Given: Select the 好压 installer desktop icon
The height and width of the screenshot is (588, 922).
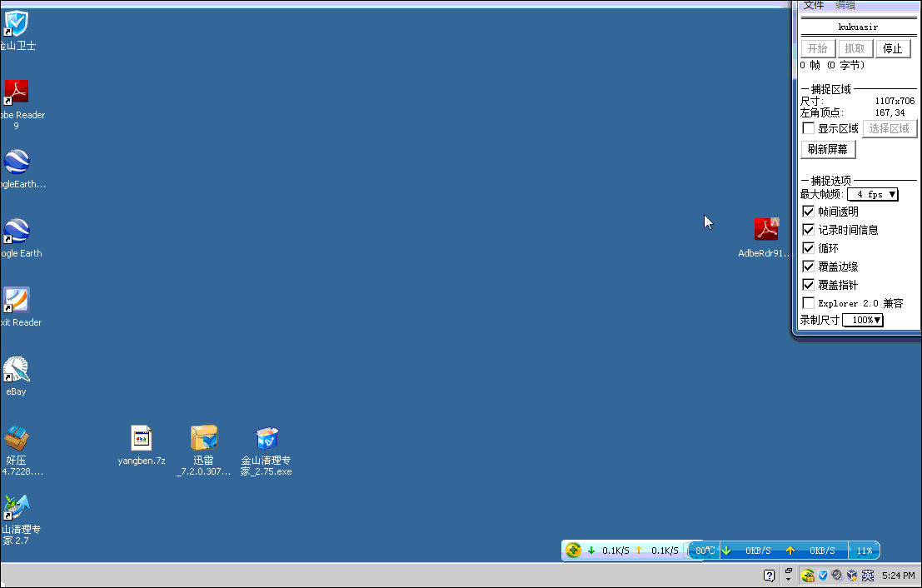Looking at the screenshot, I should (17, 439).
